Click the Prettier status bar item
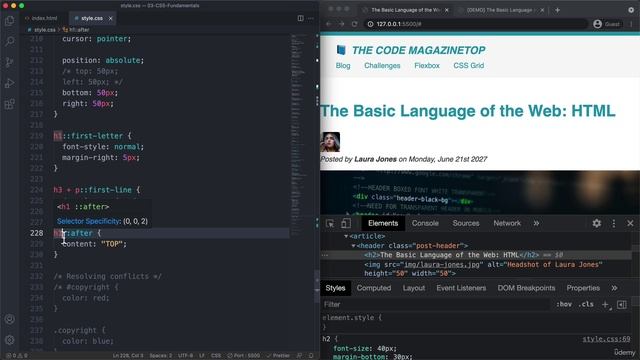640x360 pixels. (278, 356)
